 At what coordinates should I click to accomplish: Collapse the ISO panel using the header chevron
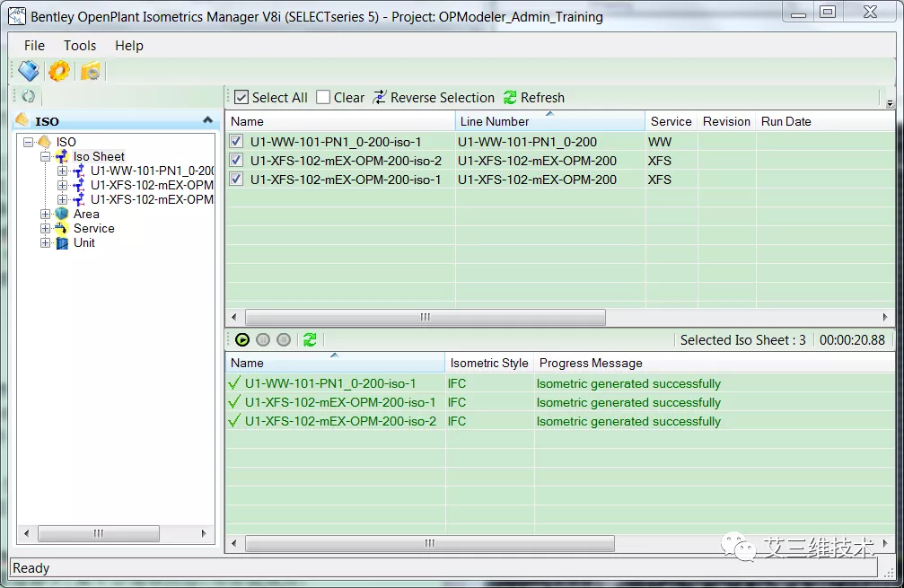pos(208,120)
